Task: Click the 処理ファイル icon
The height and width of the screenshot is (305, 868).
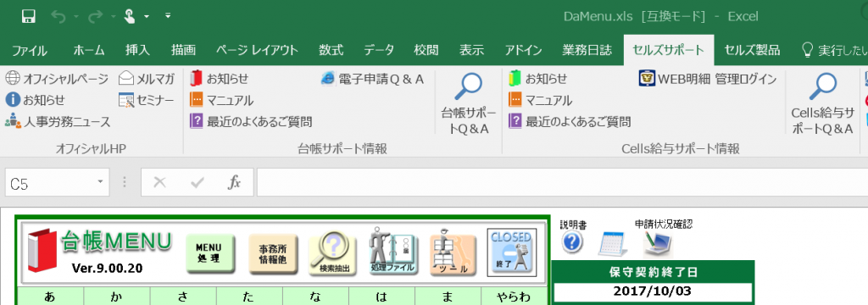Action: point(393,252)
